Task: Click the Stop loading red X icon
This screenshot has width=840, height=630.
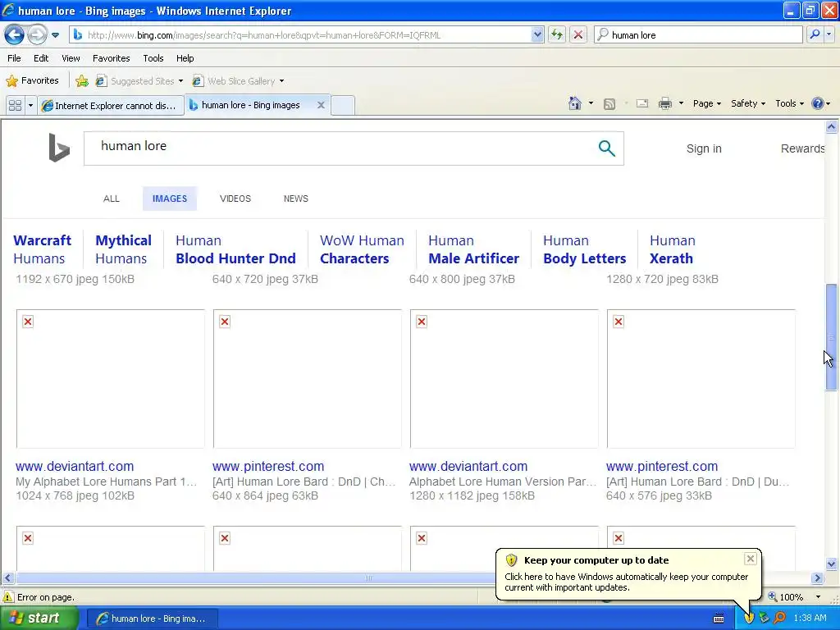Action: [578, 34]
